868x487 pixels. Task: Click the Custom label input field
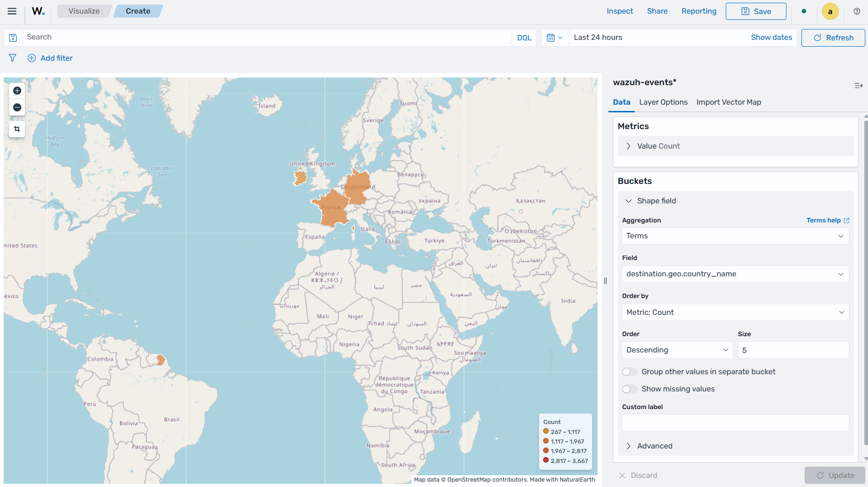coord(735,423)
